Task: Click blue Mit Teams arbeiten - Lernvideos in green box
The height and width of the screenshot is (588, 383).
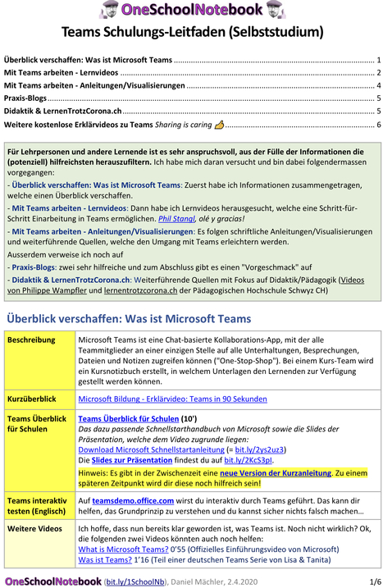Action: tap(70, 208)
